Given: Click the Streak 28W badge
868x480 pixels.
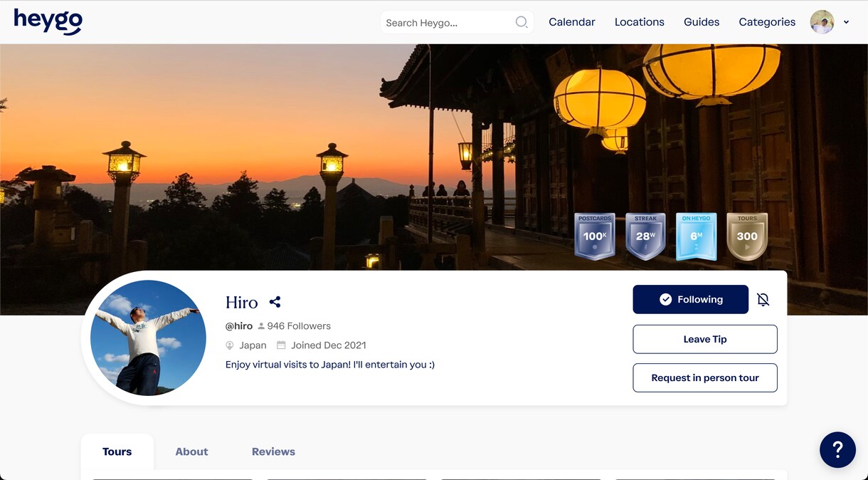Looking at the screenshot, I should [x=645, y=236].
